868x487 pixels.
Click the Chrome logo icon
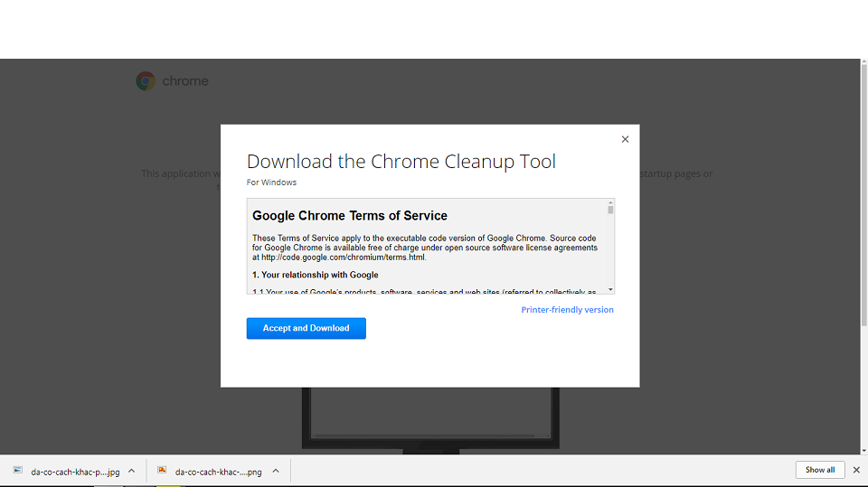click(x=146, y=81)
